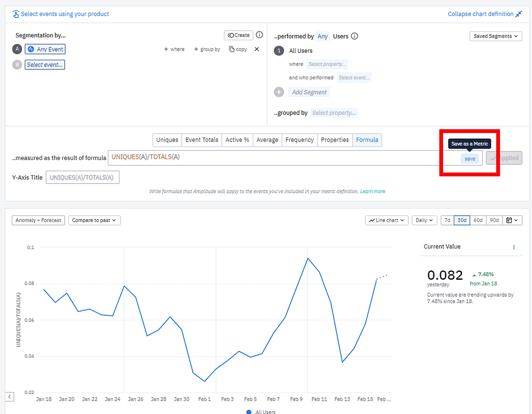Click info icon next to Users
The height and width of the screenshot is (414, 532).
(355, 36)
